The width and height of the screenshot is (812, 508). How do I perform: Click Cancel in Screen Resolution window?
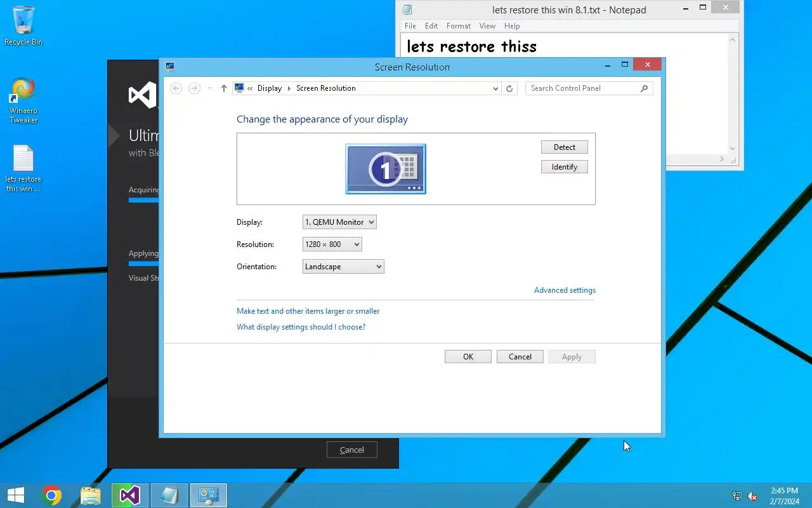tap(520, 357)
